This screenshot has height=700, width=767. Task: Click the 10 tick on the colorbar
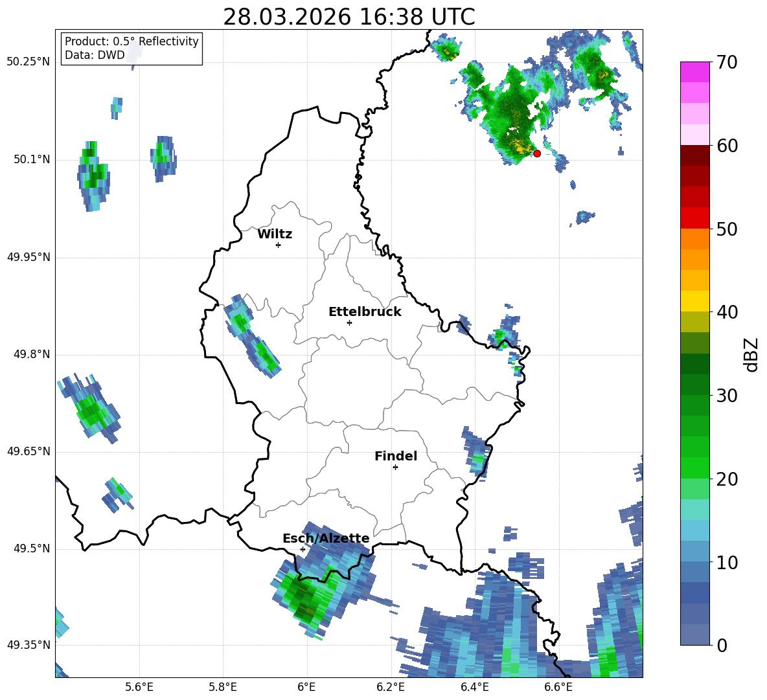pos(726,562)
